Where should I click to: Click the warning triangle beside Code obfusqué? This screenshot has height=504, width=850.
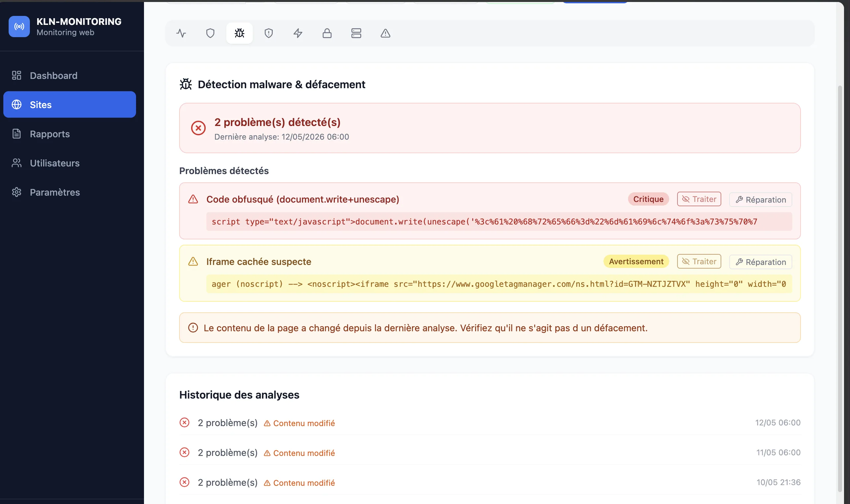(x=193, y=199)
